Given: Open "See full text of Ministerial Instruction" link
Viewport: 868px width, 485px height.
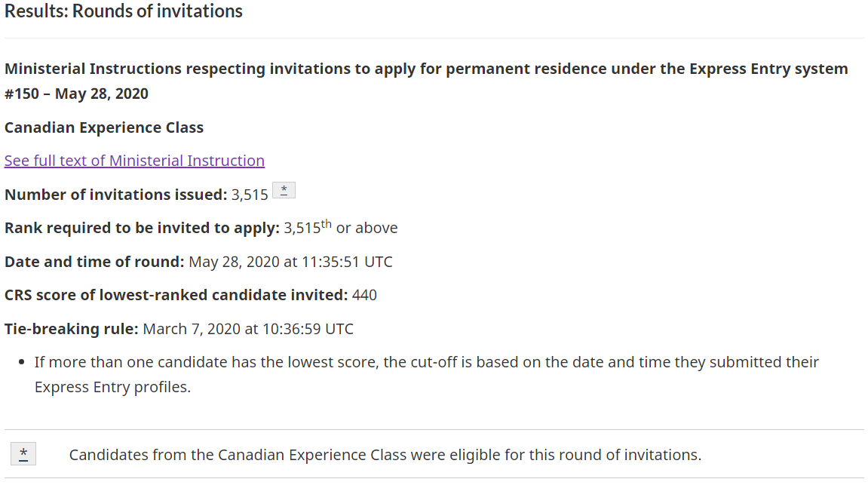Looking at the screenshot, I should click(134, 161).
